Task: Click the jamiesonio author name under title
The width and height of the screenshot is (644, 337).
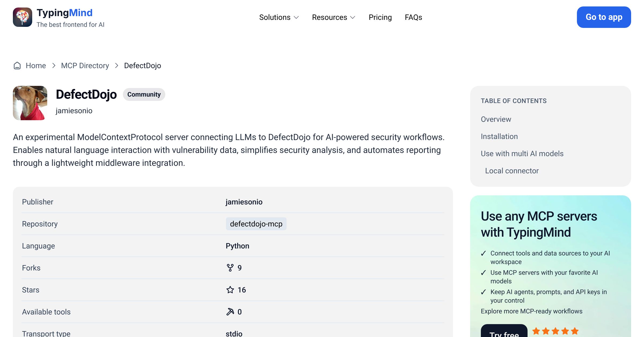Action: coord(74,111)
